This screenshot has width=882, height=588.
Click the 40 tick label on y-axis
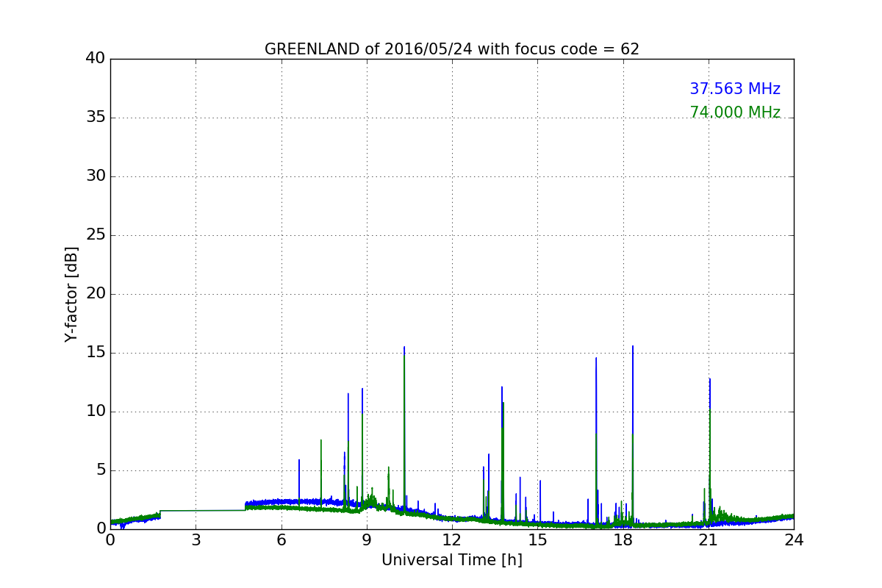click(x=96, y=59)
